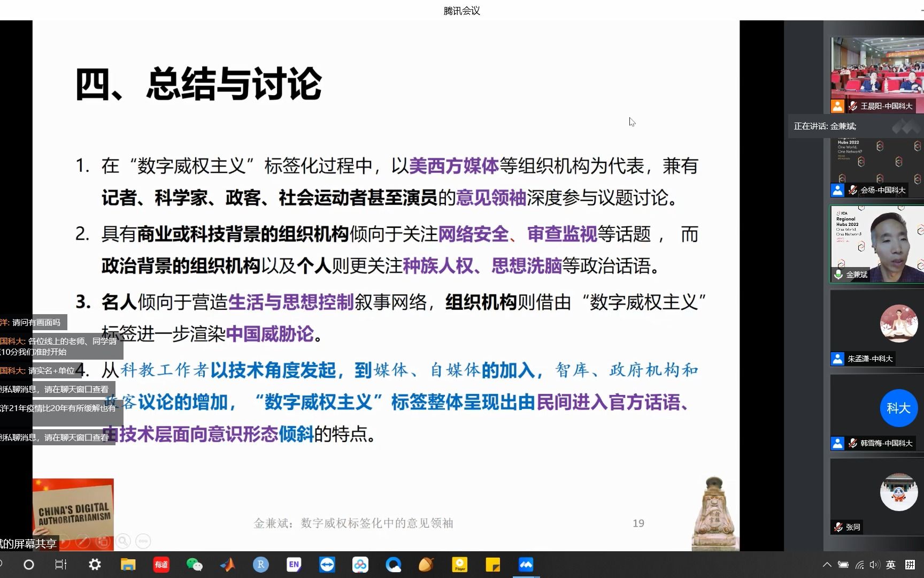
Task: Click the yoga avatar of 朱孟潇
Action: tap(898, 324)
